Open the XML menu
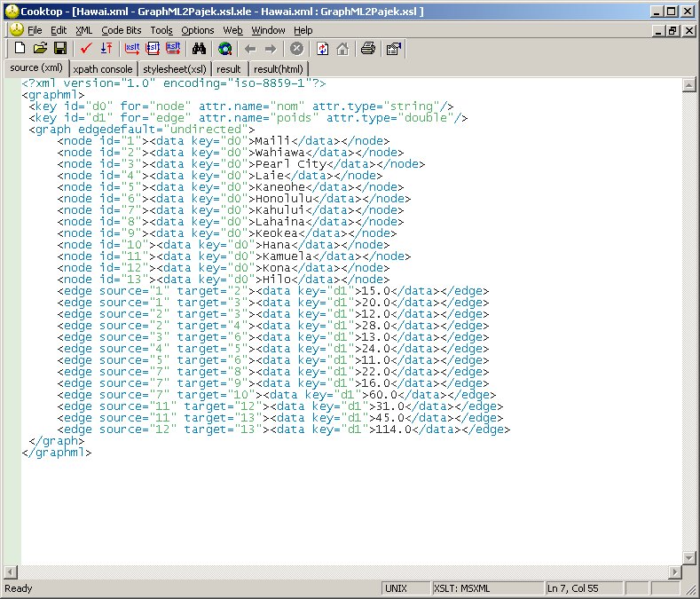This screenshot has width=700, height=599. (x=83, y=30)
